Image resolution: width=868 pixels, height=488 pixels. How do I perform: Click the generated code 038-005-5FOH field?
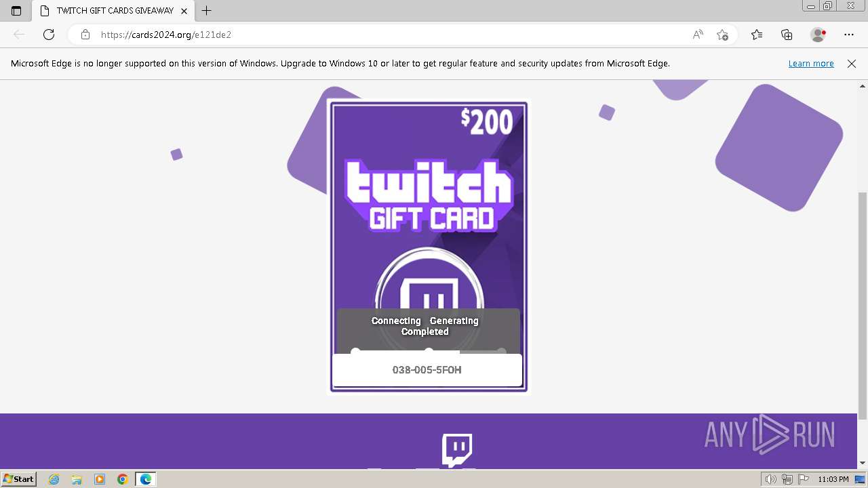click(427, 370)
